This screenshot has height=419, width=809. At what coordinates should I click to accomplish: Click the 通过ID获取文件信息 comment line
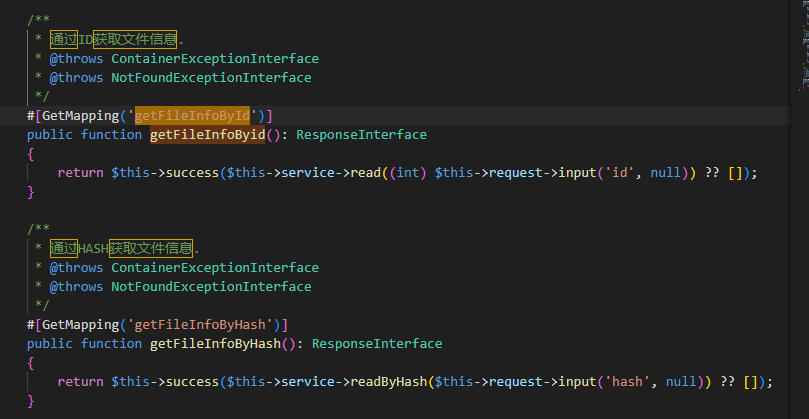(x=115, y=40)
